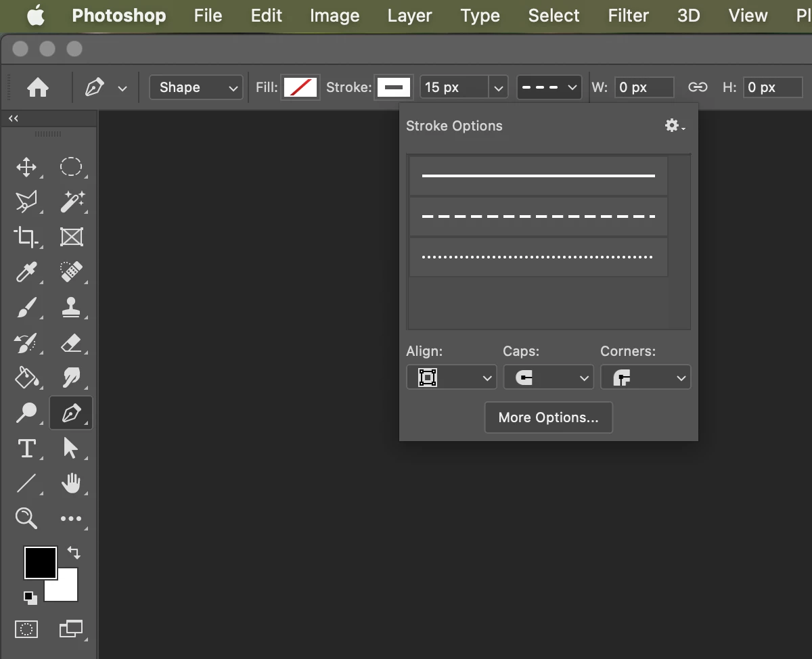Open the Pen tool preset picker
Image resolution: width=812 pixels, height=659 pixels.
click(x=122, y=88)
